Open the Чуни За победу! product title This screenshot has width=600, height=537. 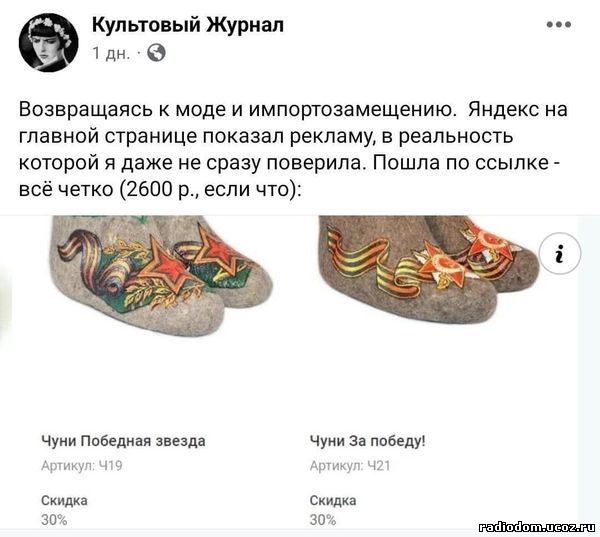(x=367, y=441)
